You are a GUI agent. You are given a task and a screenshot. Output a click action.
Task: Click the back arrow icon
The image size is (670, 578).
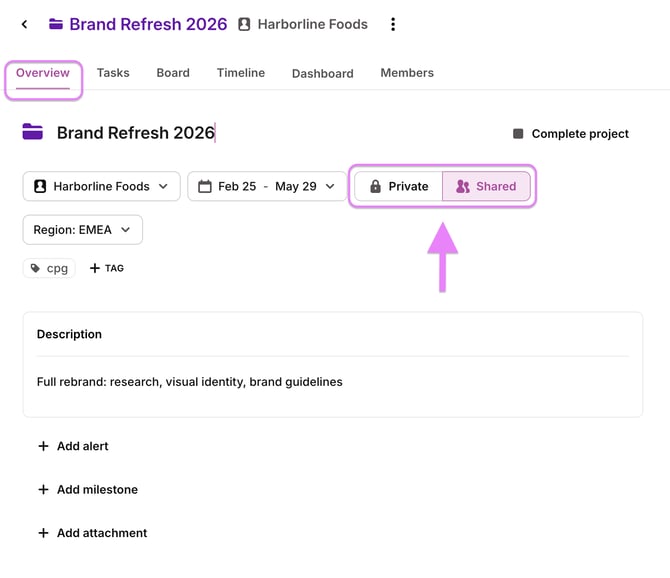click(24, 24)
